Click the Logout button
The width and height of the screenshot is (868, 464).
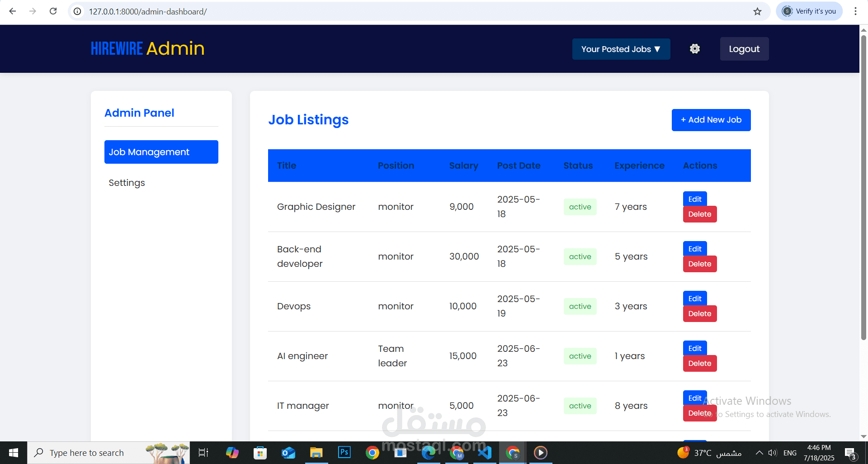click(x=744, y=49)
